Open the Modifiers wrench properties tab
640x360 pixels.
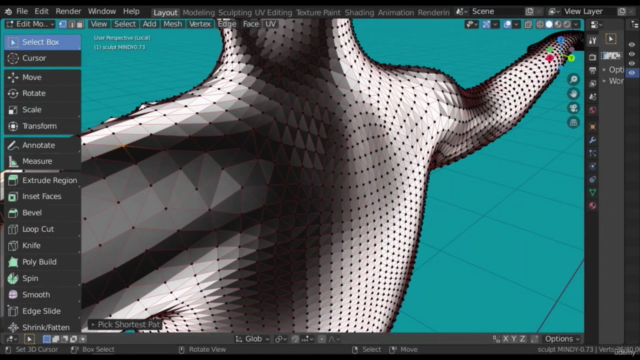point(593,140)
